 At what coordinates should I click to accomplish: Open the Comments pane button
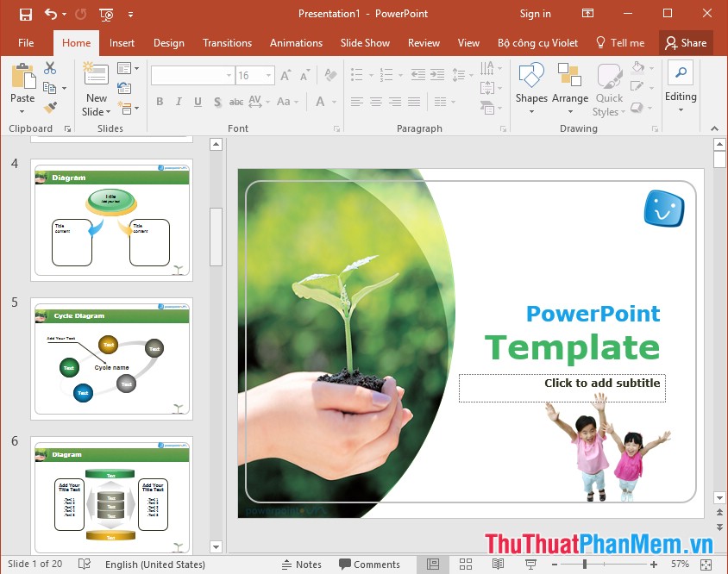click(x=369, y=565)
